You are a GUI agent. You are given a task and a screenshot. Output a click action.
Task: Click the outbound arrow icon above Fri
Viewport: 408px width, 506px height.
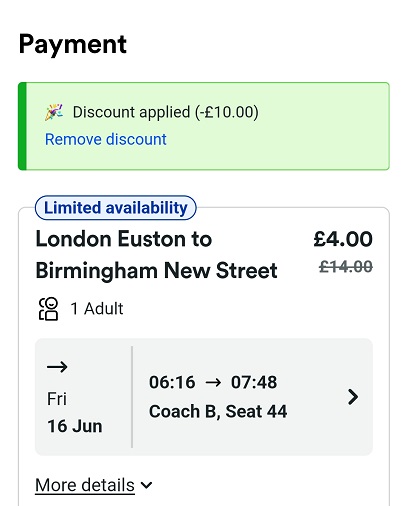pos(57,367)
